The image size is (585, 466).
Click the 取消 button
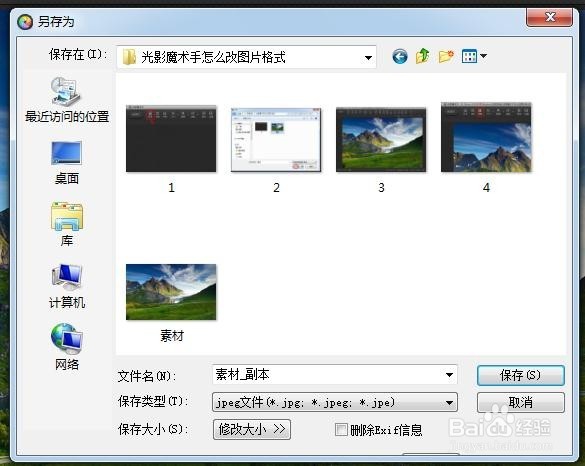coord(520,402)
